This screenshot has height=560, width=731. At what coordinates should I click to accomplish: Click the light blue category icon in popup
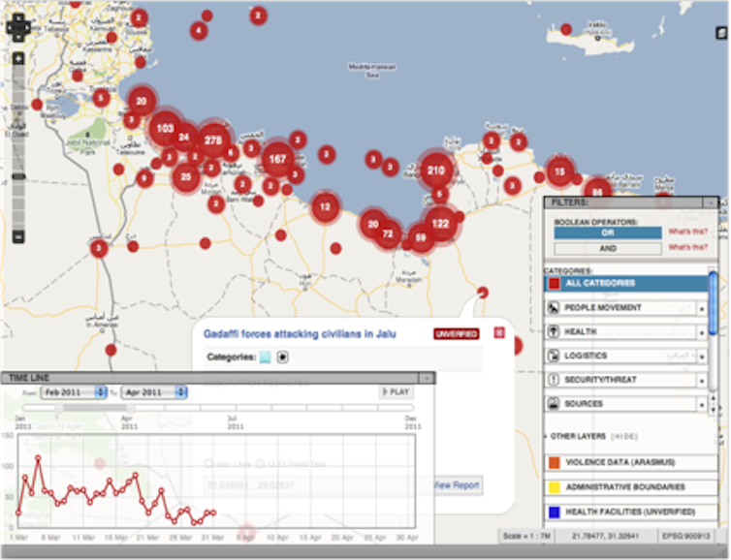coord(266,358)
